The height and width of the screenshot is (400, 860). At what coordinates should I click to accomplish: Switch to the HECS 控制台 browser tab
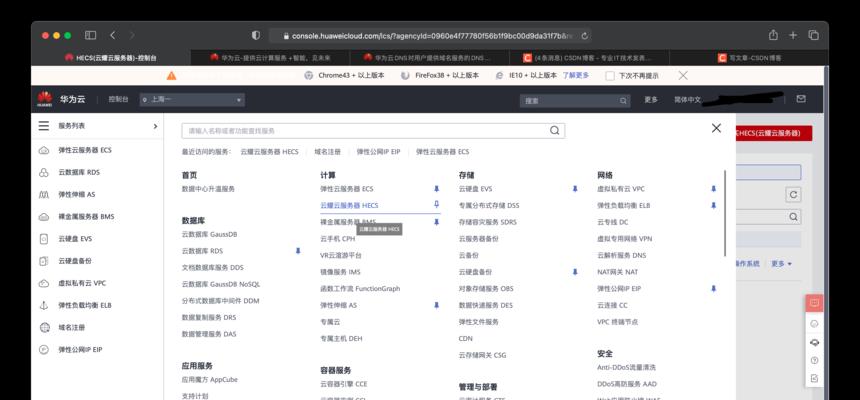(x=111, y=58)
